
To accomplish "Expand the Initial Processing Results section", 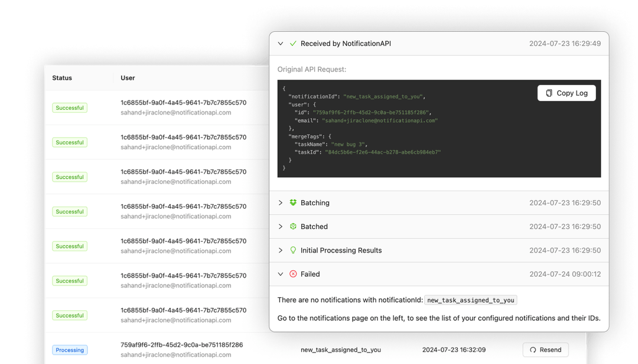I will (280, 250).
